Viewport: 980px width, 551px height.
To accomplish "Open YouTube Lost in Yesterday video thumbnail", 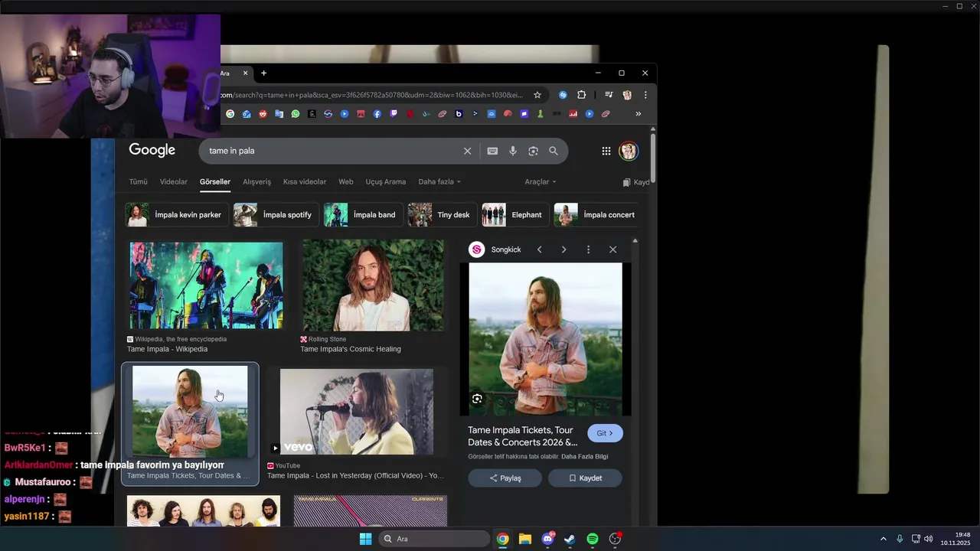I will pyautogui.click(x=356, y=412).
